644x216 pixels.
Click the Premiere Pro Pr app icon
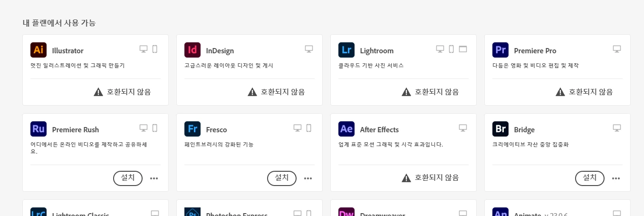[x=500, y=50]
